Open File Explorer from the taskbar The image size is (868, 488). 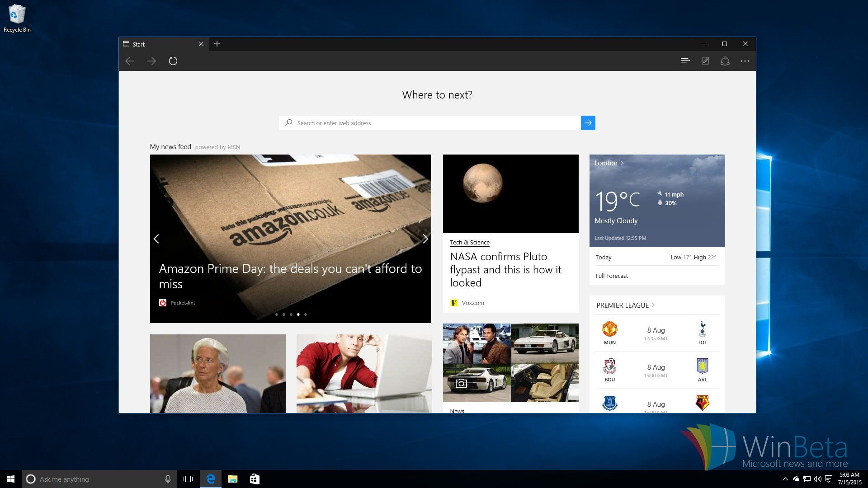pos(232,479)
